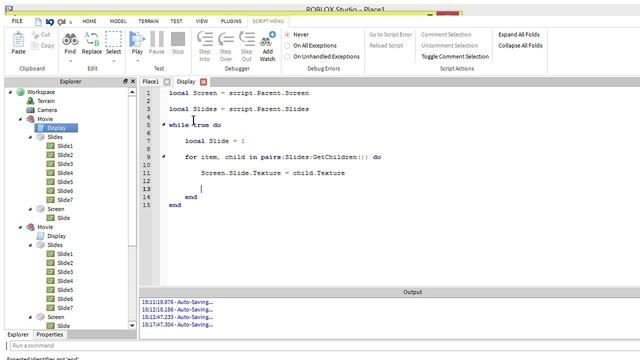The image size is (640, 360).
Task: Click the Run a command input field
Action: (x=325, y=346)
